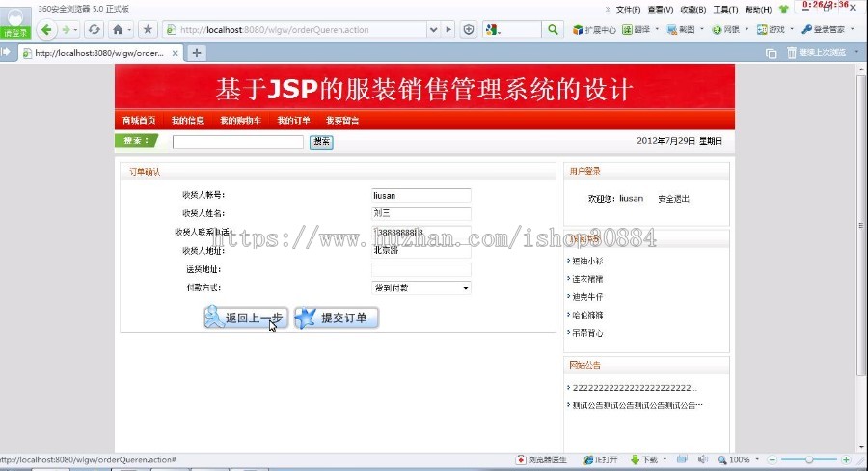Zoom in with the plus button

pos(846,460)
